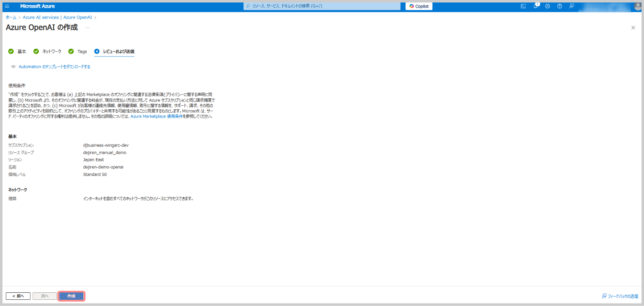
Task: Download the Automation template link
Action: click(54, 67)
